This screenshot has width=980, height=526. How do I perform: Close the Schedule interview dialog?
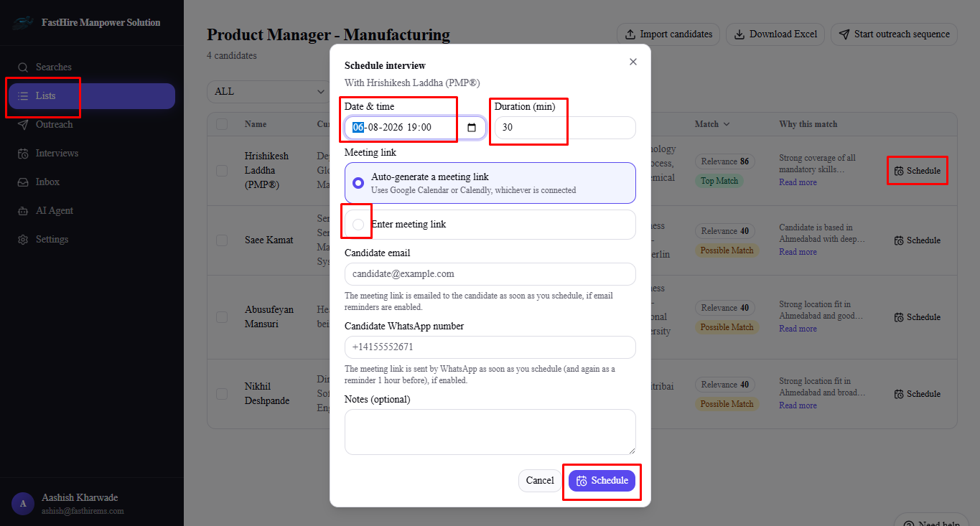click(x=633, y=62)
